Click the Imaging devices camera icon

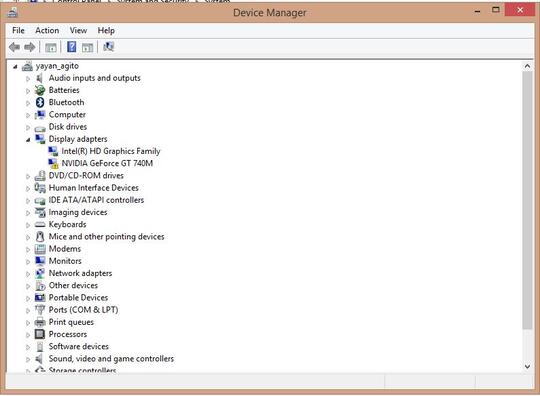(x=40, y=212)
